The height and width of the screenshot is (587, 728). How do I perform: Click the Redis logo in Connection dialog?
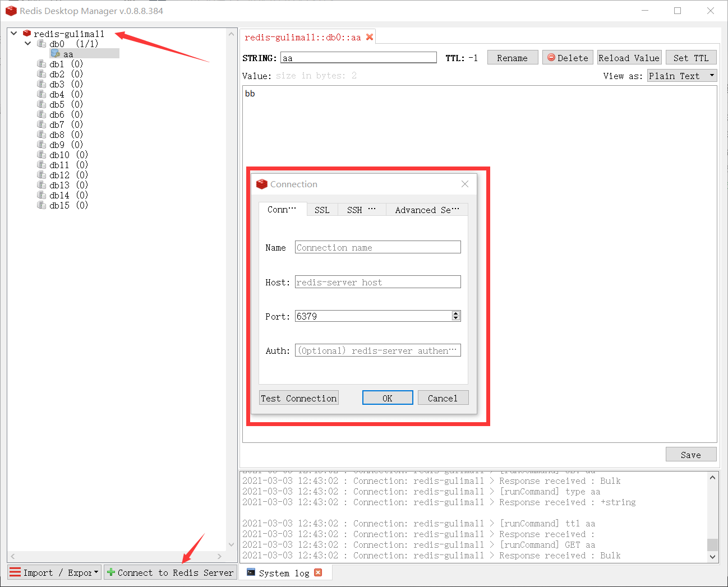click(261, 184)
